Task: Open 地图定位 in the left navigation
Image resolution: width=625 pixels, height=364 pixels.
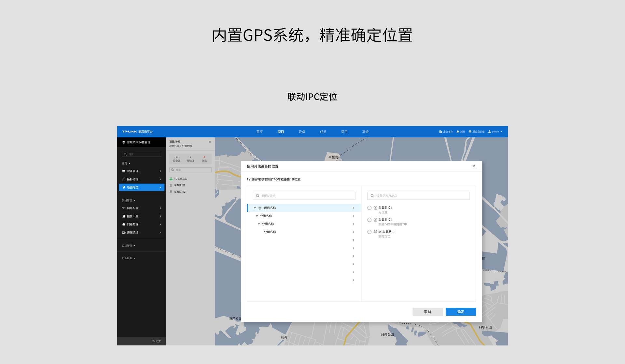Action: tap(141, 187)
